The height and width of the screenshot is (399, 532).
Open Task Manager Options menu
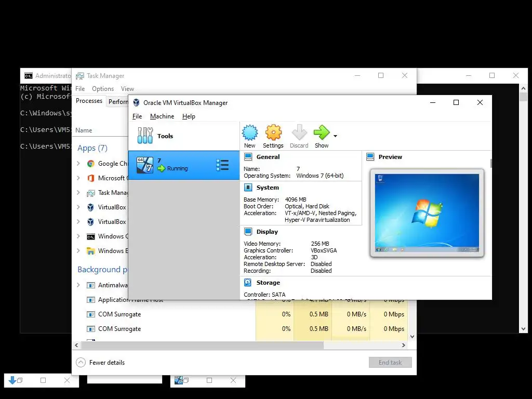click(x=103, y=88)
